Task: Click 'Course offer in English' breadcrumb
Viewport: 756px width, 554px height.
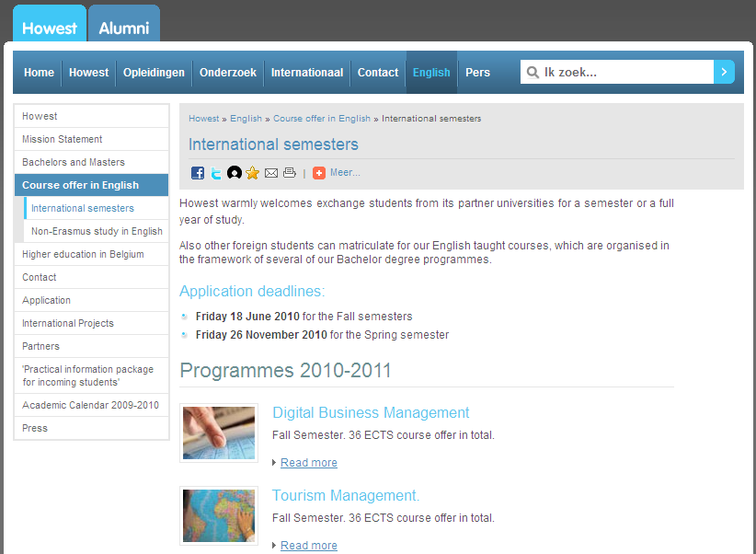Action: click(322, 119)
